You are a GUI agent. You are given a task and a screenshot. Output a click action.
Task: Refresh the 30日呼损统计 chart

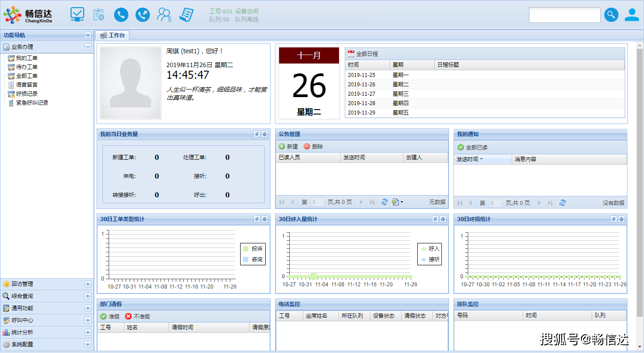click(614, 219)
